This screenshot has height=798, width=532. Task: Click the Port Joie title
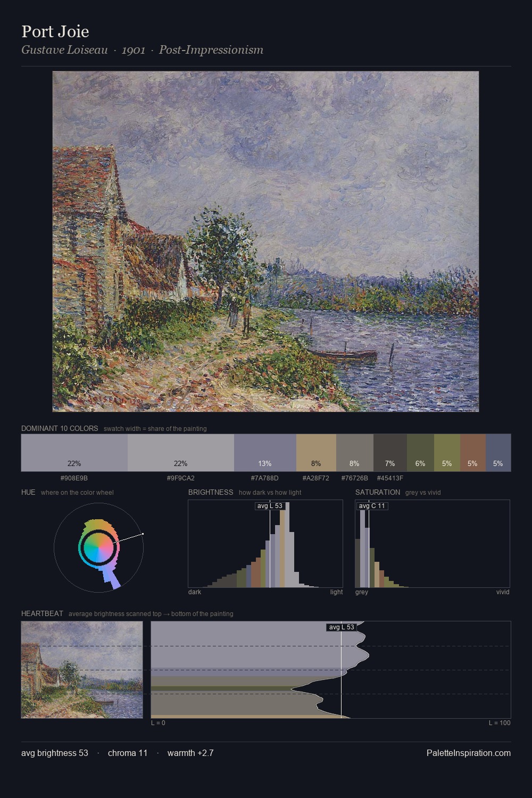tap(55, 31)
